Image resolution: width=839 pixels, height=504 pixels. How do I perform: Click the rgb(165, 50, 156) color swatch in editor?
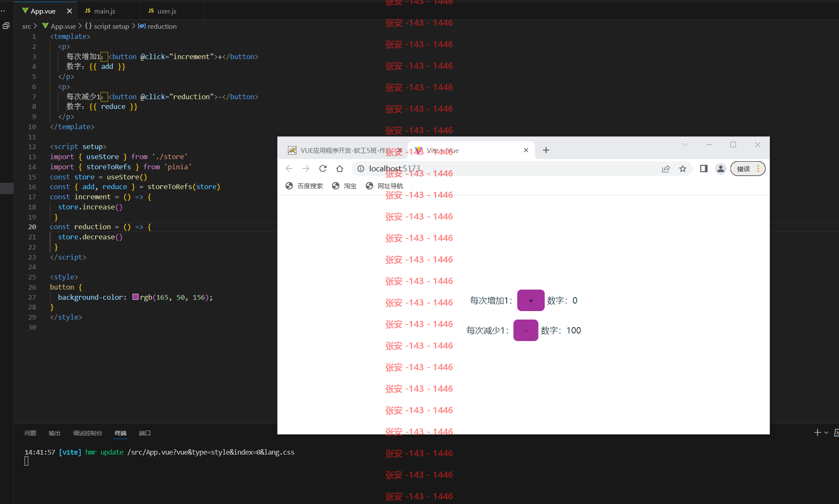coord(136,297)
